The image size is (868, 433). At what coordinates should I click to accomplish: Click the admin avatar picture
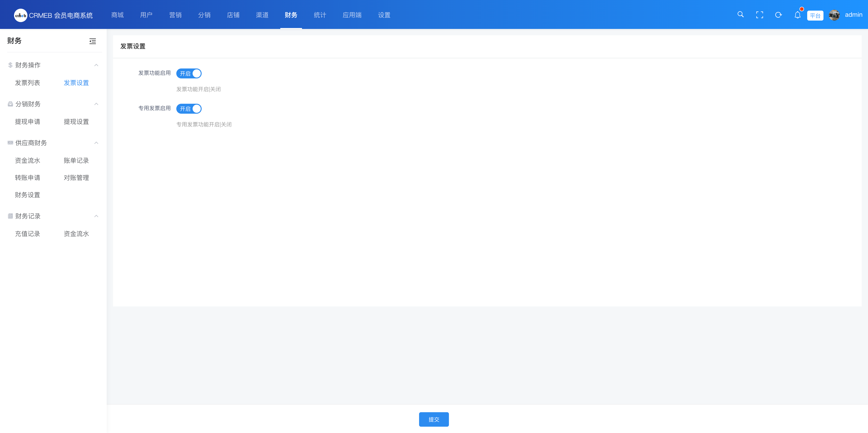point(834,15)
